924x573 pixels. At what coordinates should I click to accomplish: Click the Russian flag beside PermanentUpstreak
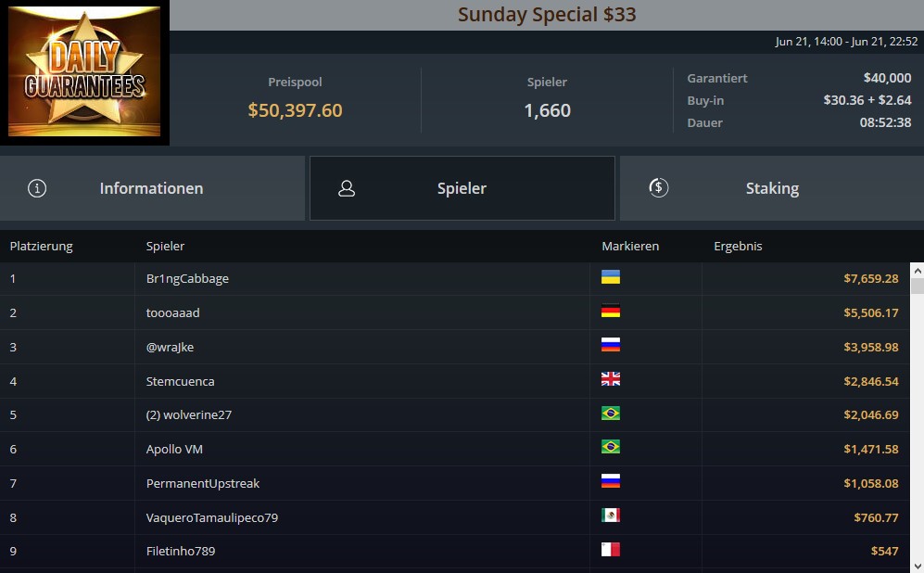611,481
